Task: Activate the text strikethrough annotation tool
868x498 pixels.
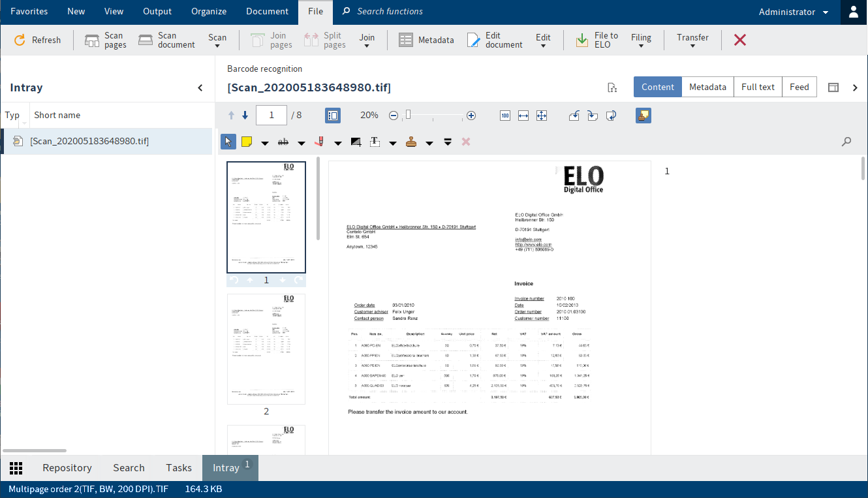Action: click(x=283, y=142)
